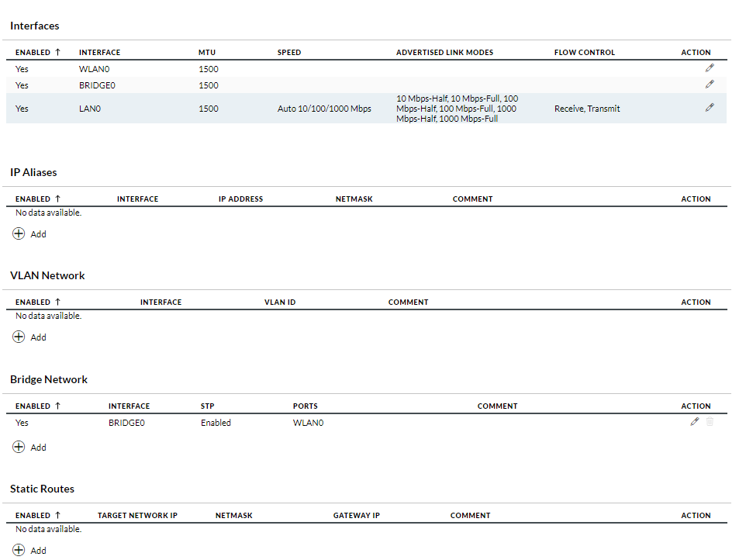Sort Bridge Network table by ENABLED column

tap(37, 406)
